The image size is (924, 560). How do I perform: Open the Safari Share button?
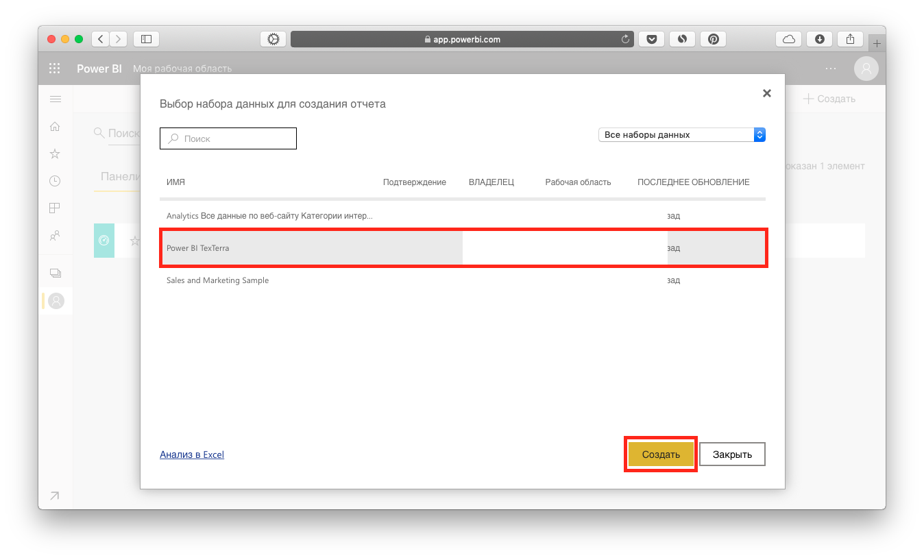tap(851, 39)
